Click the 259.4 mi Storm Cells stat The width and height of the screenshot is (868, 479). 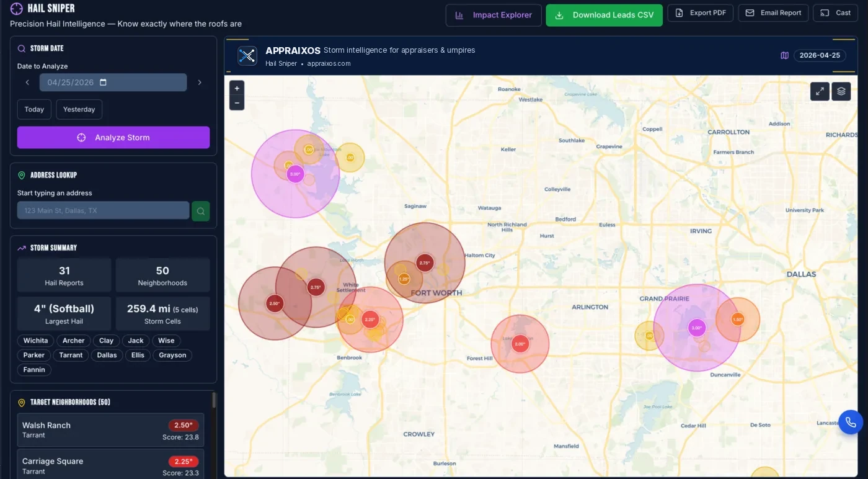click(x=162, y=314)
